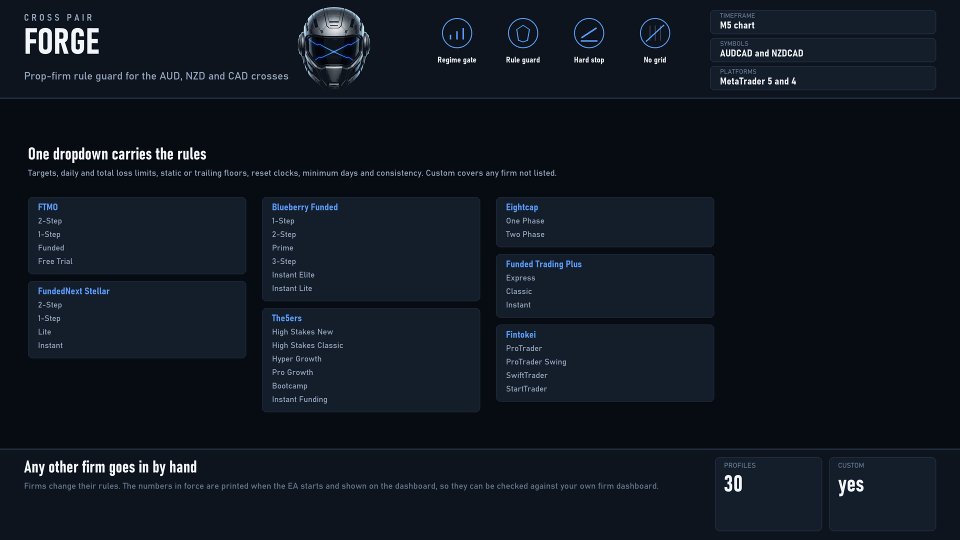Select '2-Step' under FTMO
This screenshot has height=540, width=960.
click(50, 221)
